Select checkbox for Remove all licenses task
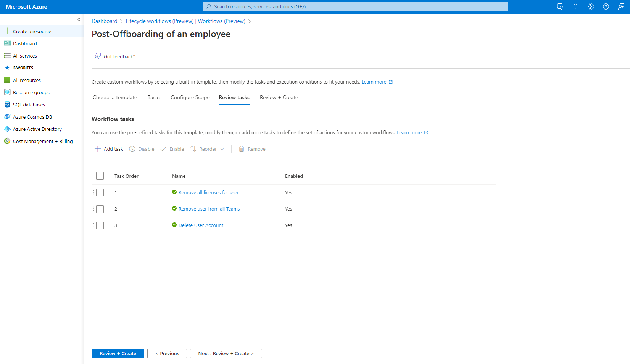Screen dimensions: 630x364 pos(100,193)
